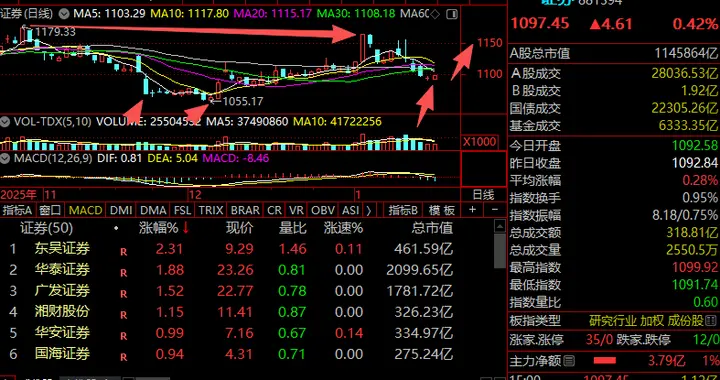Click the A股总市值 value 1145864亿
Image resolution: width=720 pixels, height=380 pixels.
[x=686, y=54]
